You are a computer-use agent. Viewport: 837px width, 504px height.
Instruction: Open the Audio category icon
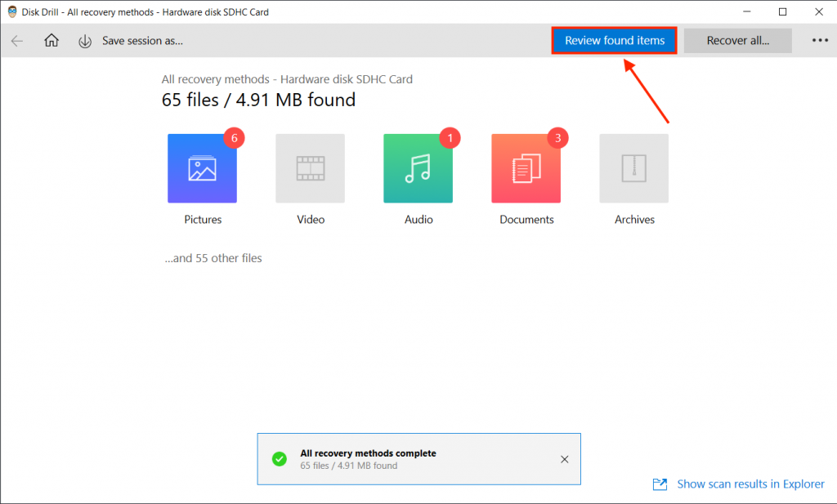click(x=418, y=167)
